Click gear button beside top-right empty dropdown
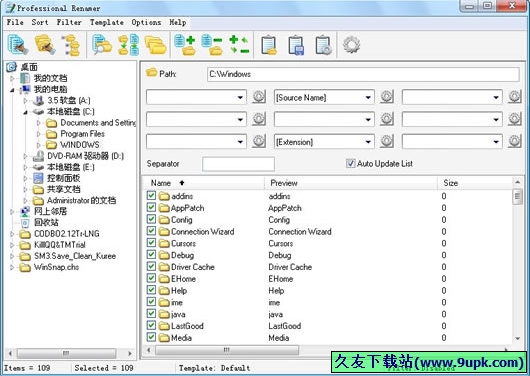Viewport: 530px width, 376px height. tap(514, 97)
